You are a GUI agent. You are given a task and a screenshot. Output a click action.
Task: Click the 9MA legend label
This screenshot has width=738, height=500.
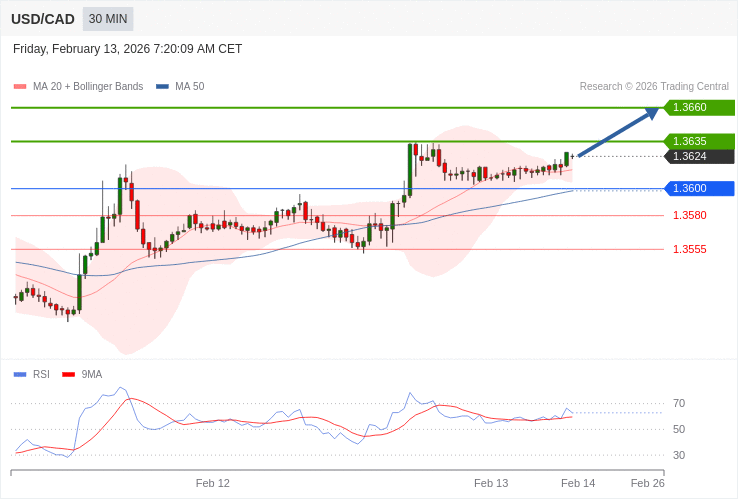pos(92,374)
